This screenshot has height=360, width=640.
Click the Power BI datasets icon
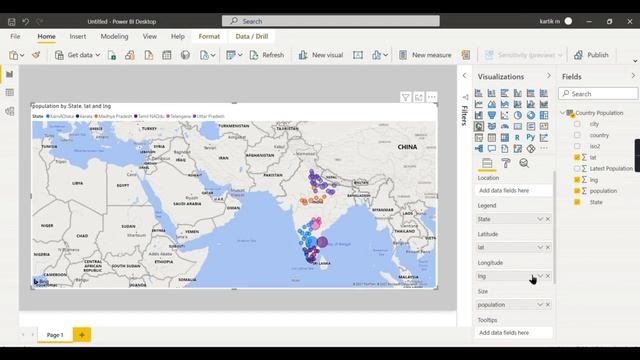(130, 55)
